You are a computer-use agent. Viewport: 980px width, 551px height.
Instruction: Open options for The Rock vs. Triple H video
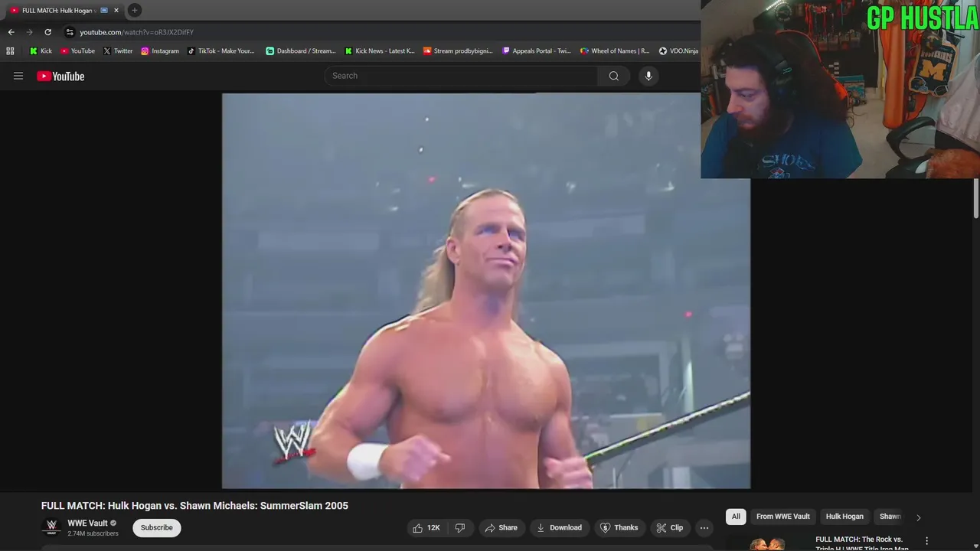click(x=927, y=540)
